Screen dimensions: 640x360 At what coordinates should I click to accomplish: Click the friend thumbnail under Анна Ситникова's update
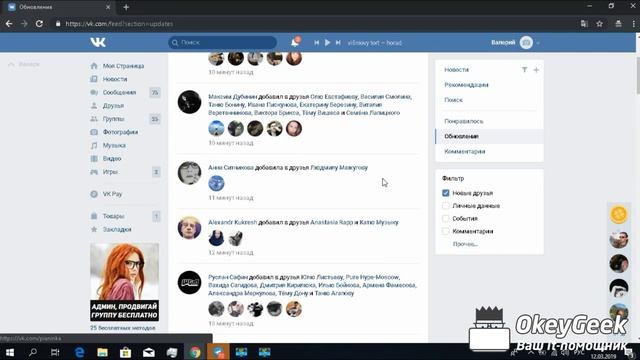click(216, 183)
